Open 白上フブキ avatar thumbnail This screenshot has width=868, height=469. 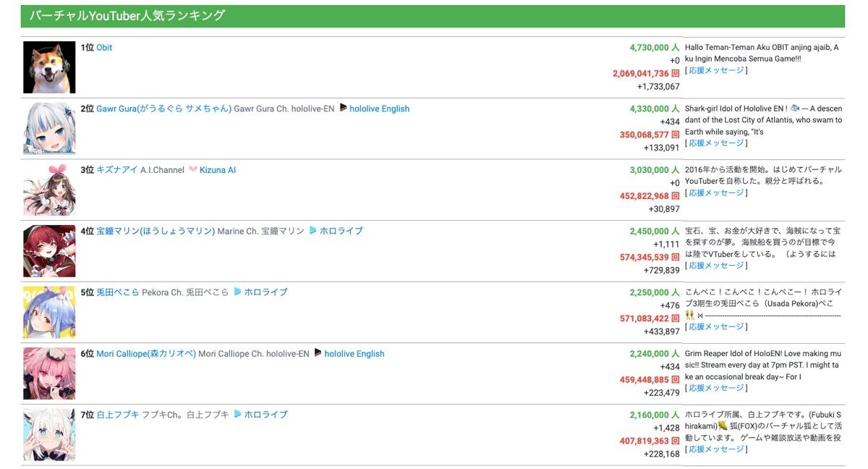pyautogui.click(x=49, y=435)
